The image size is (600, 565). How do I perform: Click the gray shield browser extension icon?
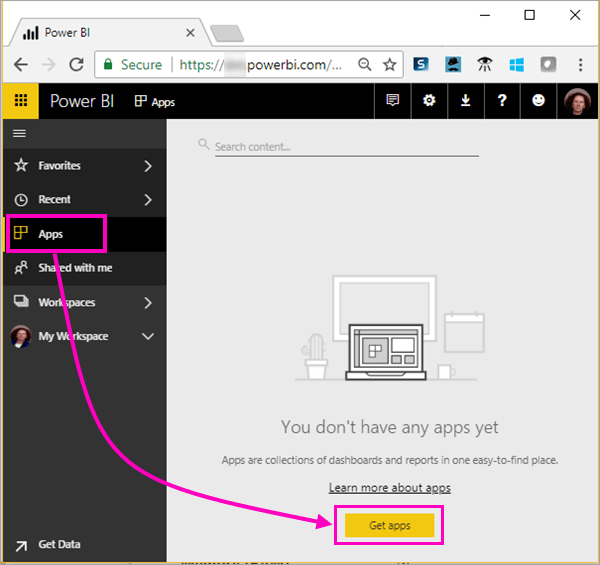click(x=548, y=64)
